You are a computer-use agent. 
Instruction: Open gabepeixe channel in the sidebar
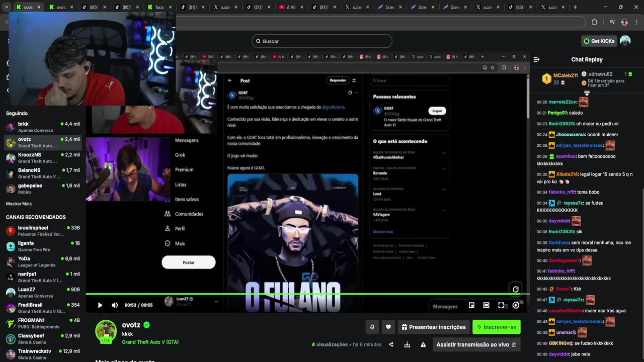pos(43,189)
